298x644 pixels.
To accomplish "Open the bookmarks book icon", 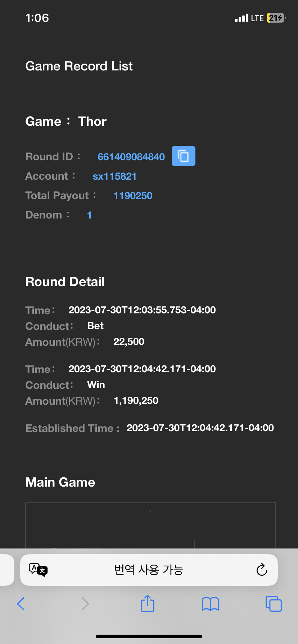I will tap(211, 604).
